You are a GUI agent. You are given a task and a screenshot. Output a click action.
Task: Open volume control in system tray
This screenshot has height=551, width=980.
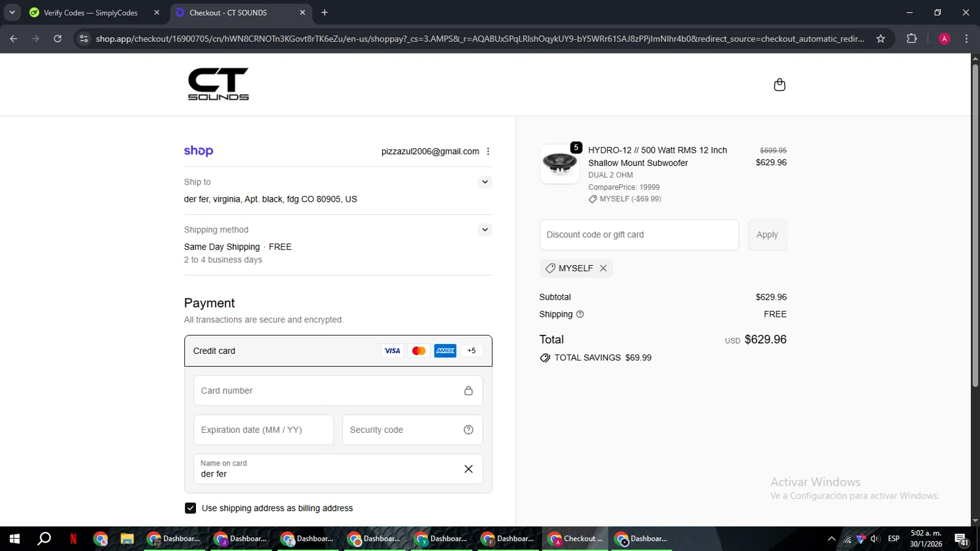point(875,539)
